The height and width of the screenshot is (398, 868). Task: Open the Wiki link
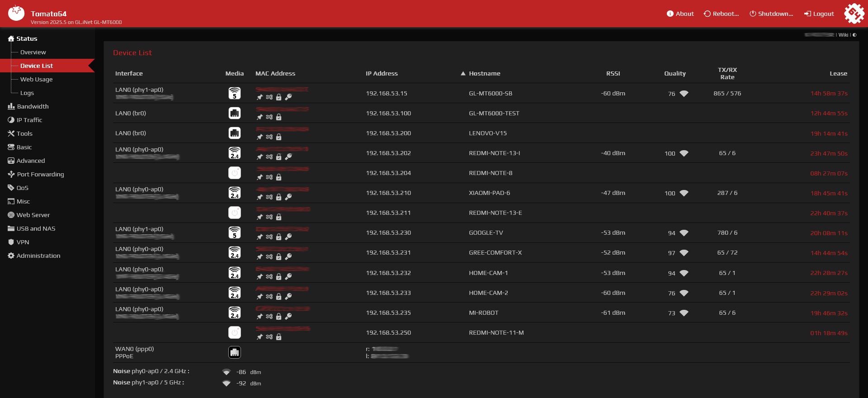tap(844, 35)
